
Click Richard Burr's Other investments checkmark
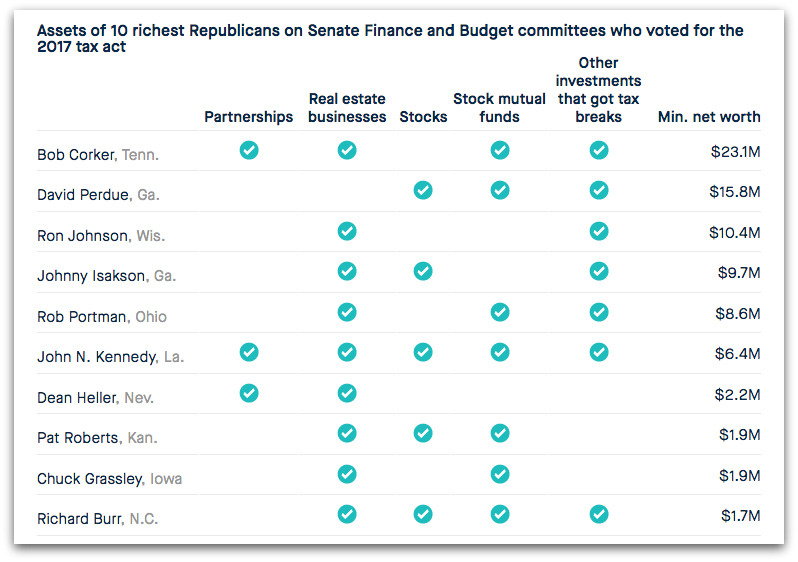point(599,514)
